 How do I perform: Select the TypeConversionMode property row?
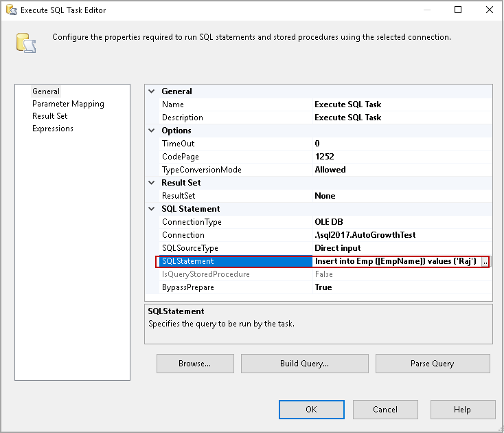325,170
